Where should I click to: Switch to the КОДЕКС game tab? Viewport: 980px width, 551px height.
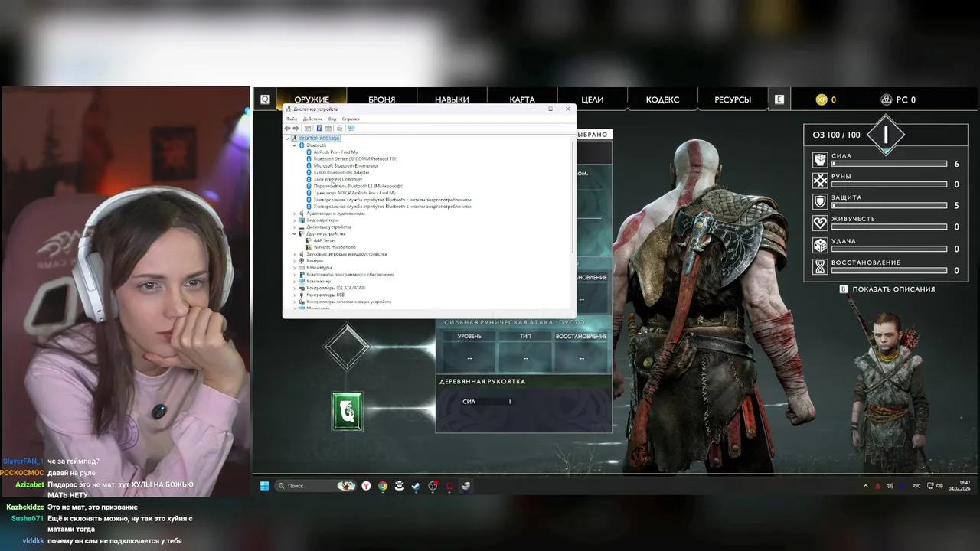click(x=662, y=99)
